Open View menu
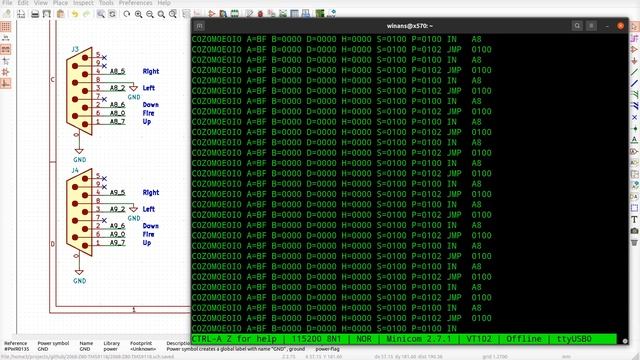The image size is (640, 360). coord(40,3)
